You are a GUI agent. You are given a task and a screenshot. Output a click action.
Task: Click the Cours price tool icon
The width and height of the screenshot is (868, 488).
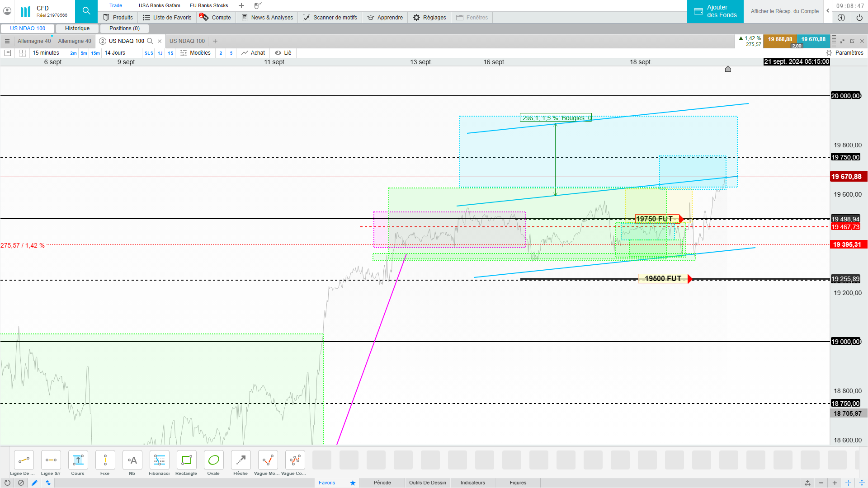click(78, 460)
